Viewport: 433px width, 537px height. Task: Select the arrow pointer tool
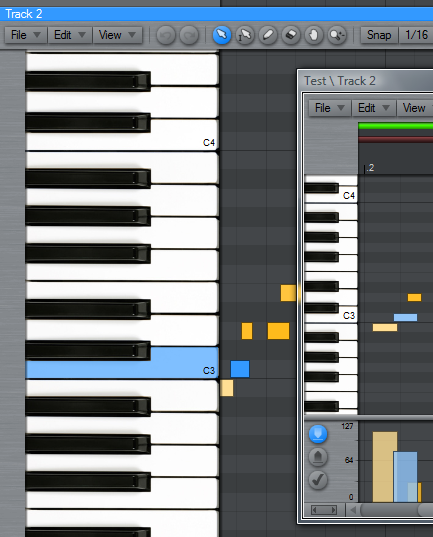pyautogui.click(x=222, y=35)
